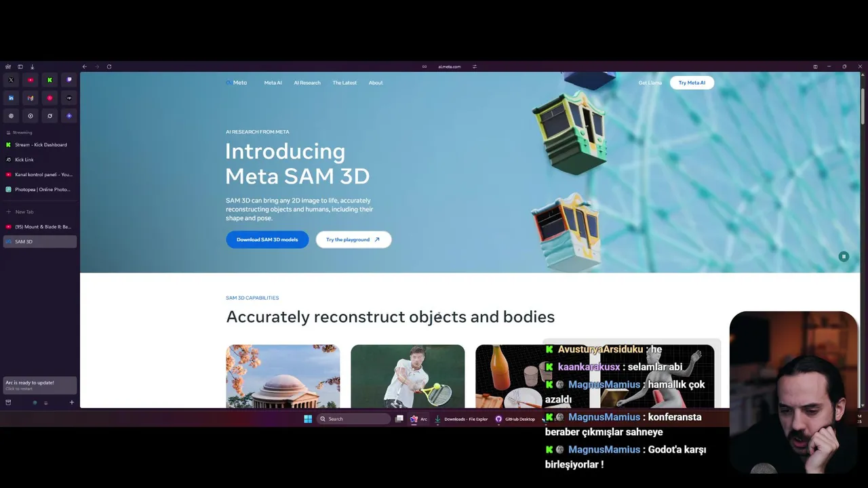Open the Twitch pinned favorite icon
The width and height of the screenshot is (868, 488).
69,80
